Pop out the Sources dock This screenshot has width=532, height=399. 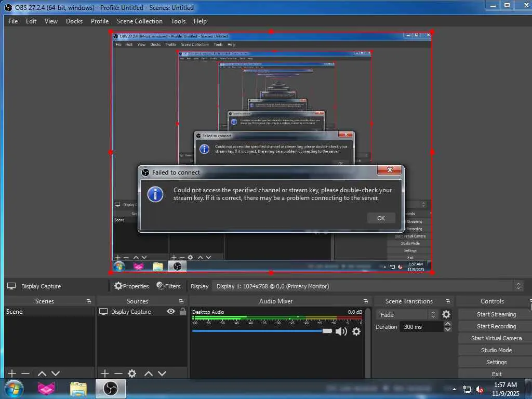coord(181,301)
